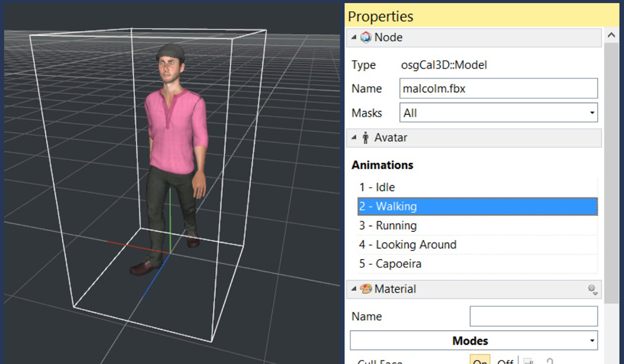Click the Node cube icon in section header

pos(366,37)
